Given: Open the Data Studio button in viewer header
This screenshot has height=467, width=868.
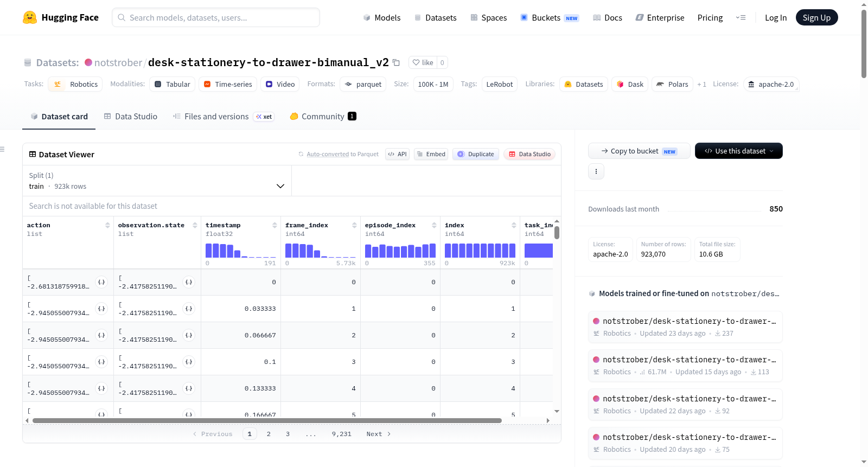Looking at the screenshot, I should pyautogui.click(x=529, y=154).
